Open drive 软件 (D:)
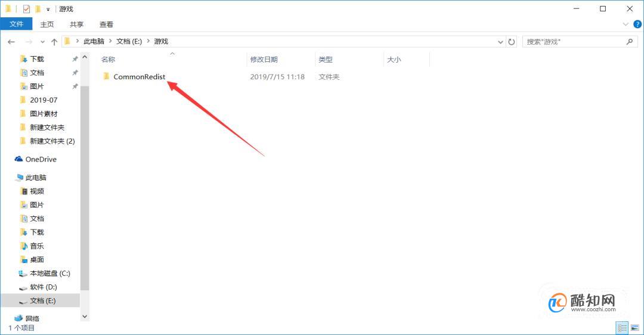The image size is (644, 335). pos(43,287)
